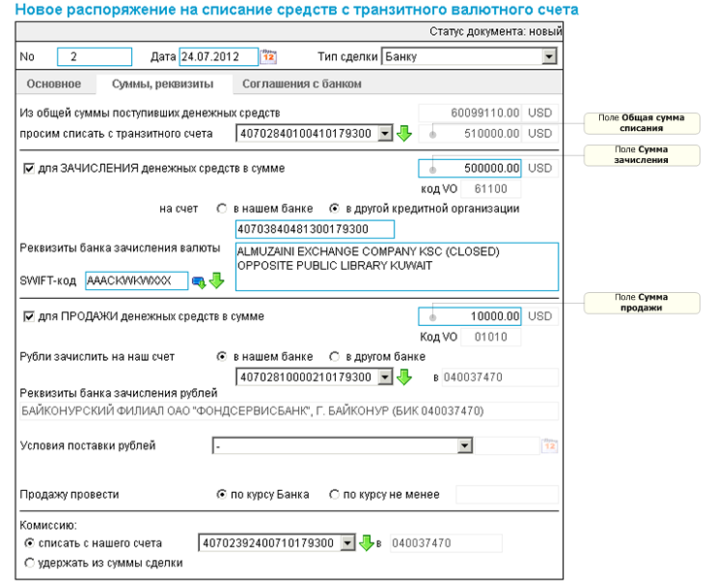Open the calendar icon next to Дата field
The height and width of the screenshot is (588, 701).
point(268,56)
